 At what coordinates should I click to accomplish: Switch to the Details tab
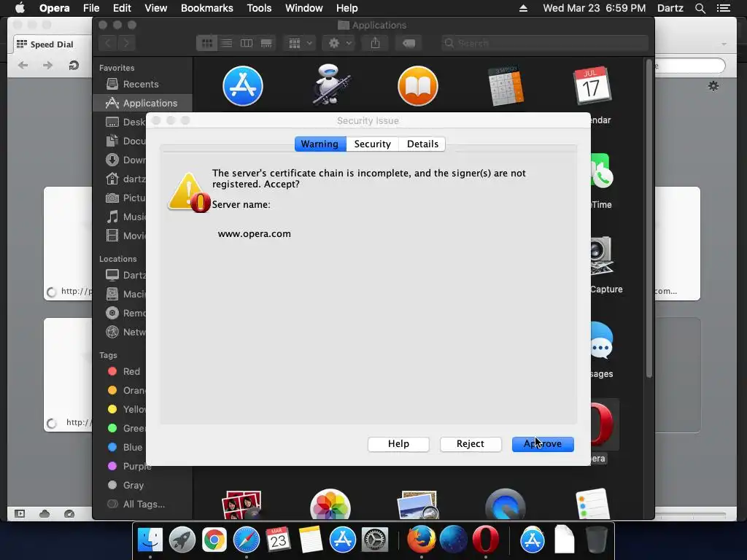tap(422, 144)
